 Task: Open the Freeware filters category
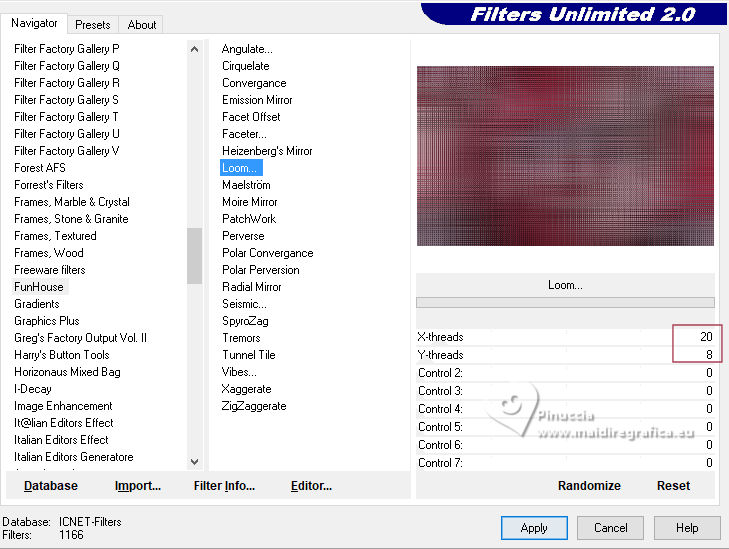pyautogui.click(x=49, y=270)
